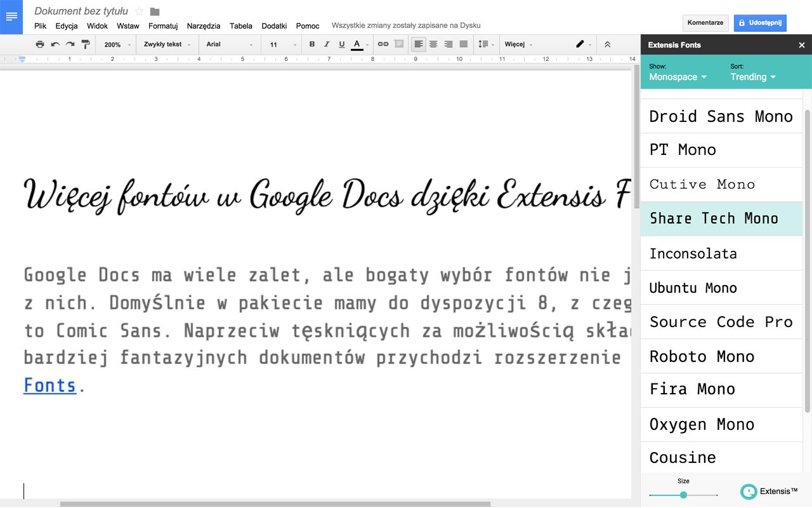Image resolution: width=812 pixels, height=508 pixels.
Task: Open the Formatuj menu
Action: pyautogui.click(x=163, y=26)
